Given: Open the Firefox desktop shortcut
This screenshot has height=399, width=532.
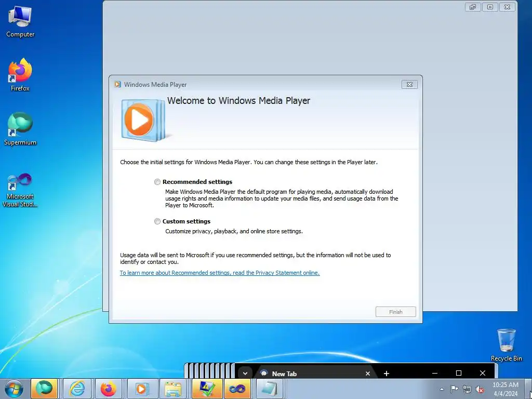Looking at the screenshot, I should 20,75.
